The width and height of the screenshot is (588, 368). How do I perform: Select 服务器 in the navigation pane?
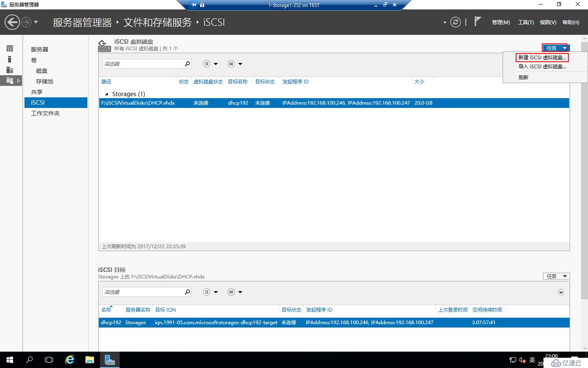pos(40,49)
